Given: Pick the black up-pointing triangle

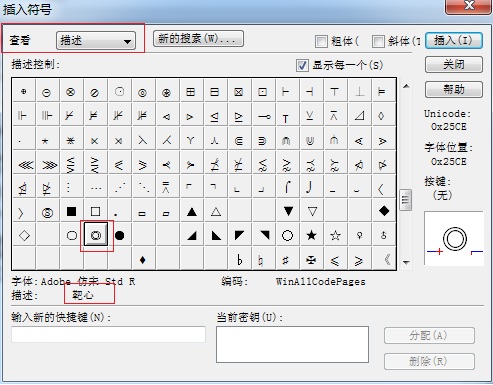Looking at the screenshot, I should click(191, 211).
